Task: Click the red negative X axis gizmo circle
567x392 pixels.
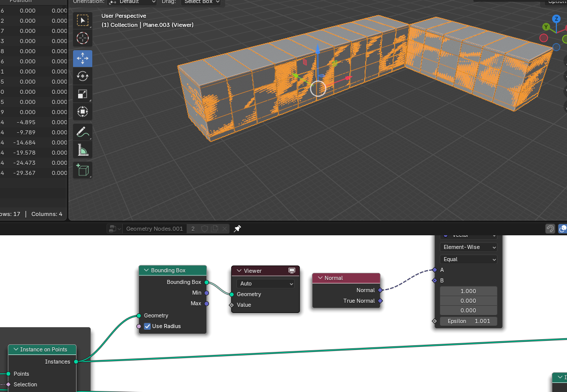Action: [544, 38]
